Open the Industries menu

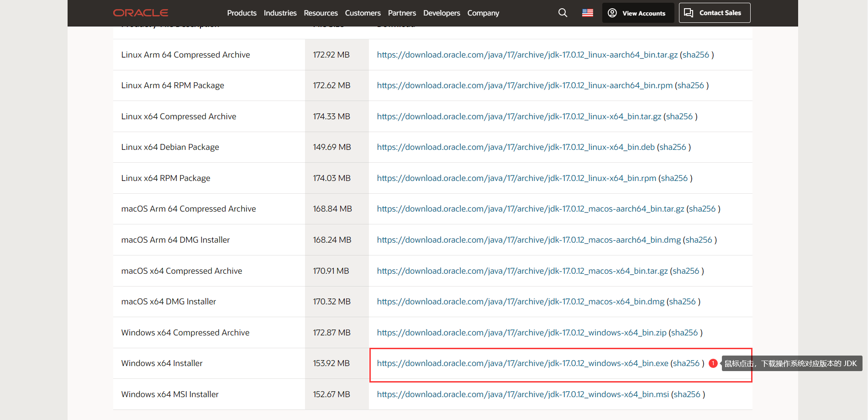pyautogui.click(x=280, y=13)
